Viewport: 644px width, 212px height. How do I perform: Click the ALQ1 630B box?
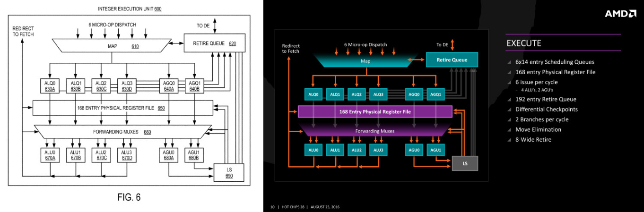tap(76, 85)
